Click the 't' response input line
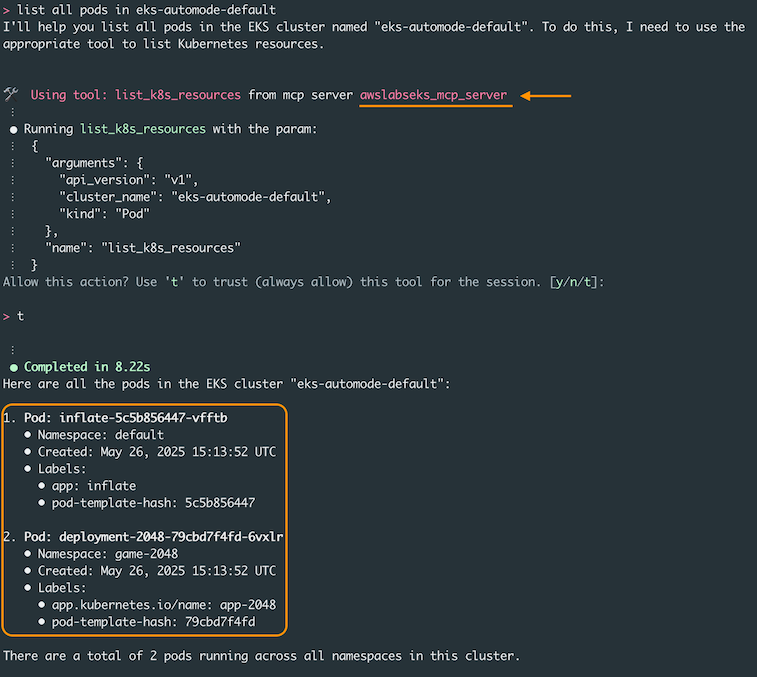The width and height of the screenshot is (757, 677). click(20, 316)
